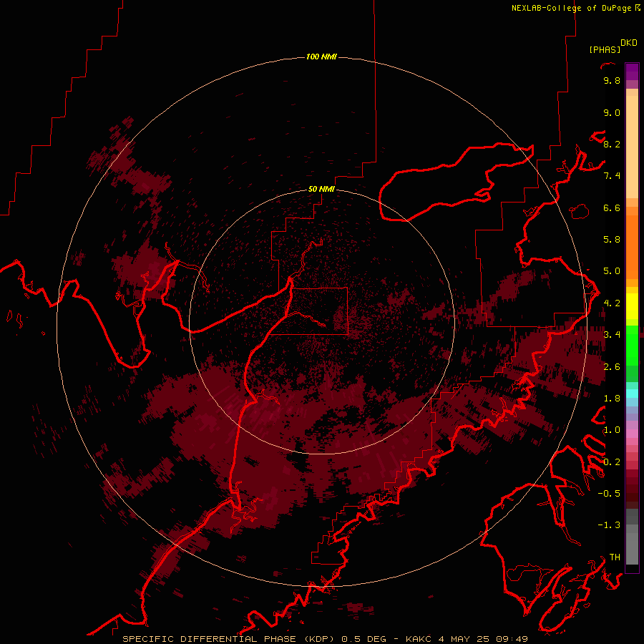Click the 3.4 scale label
644x644 pixels.
point(612,334)
